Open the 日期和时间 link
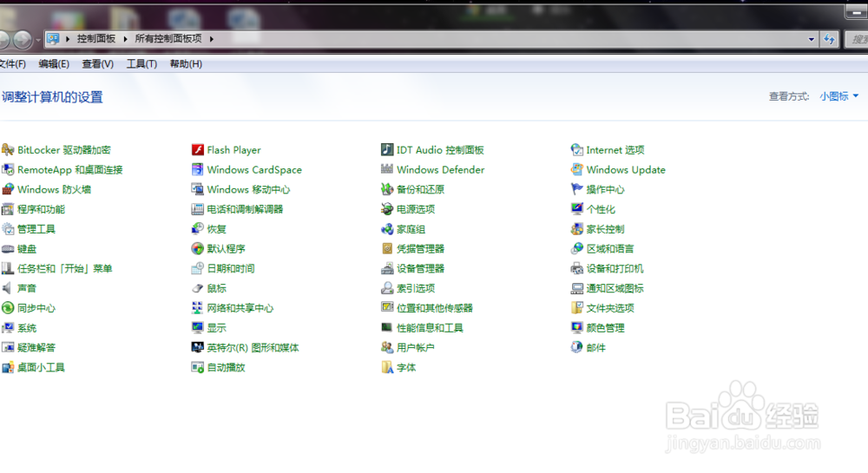This screenshot has width=868, height=473. [x=231, y=268]
